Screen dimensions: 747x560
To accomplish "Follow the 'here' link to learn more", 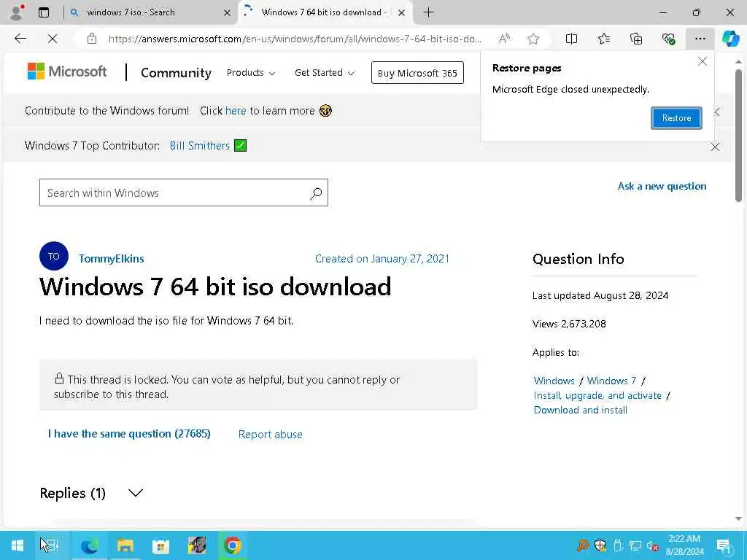I will coord(236,111).
